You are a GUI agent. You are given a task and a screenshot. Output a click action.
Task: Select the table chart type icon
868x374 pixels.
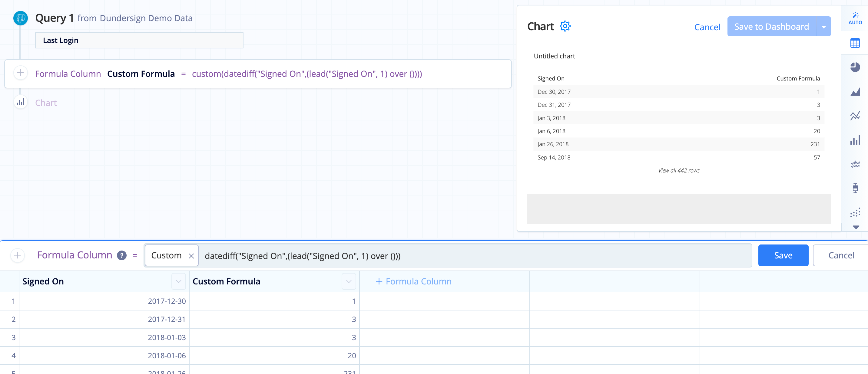(855, 43)
